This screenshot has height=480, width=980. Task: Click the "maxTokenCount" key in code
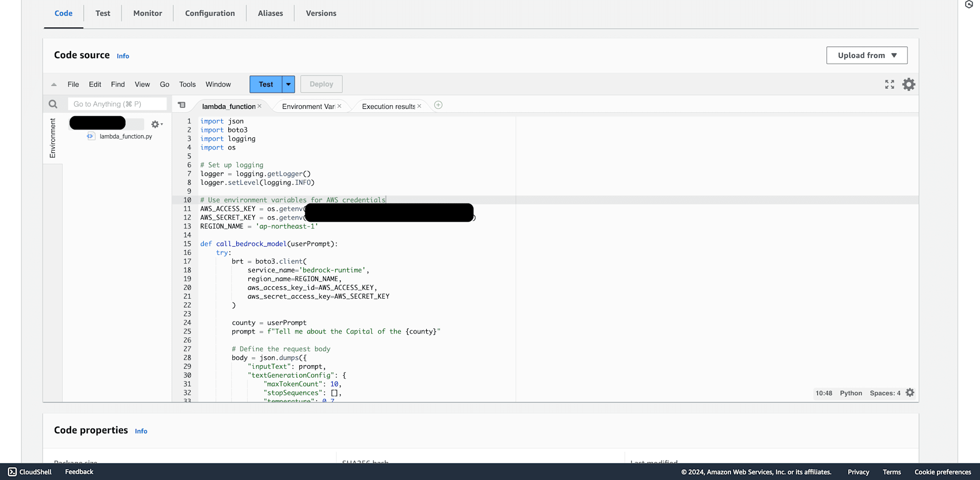click(x=293, y=384)
